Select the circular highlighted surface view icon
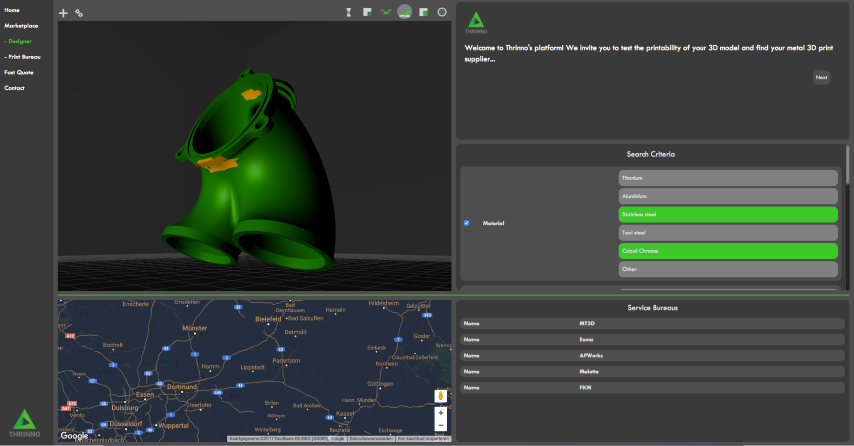The height and width of the screenshot is (446, 854). [405, 12]
